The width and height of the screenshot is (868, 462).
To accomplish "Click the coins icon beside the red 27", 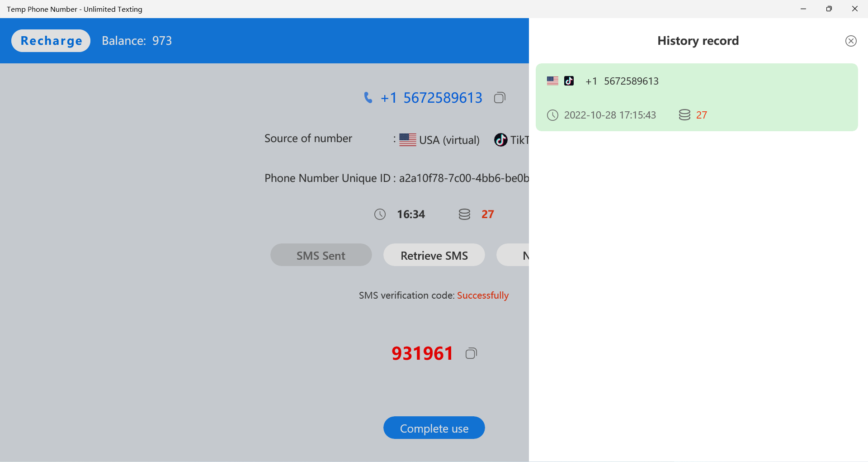I will [464, 214].
